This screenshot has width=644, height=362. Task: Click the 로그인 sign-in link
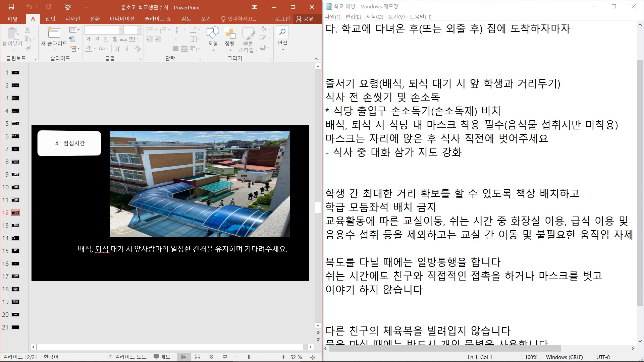282,19
